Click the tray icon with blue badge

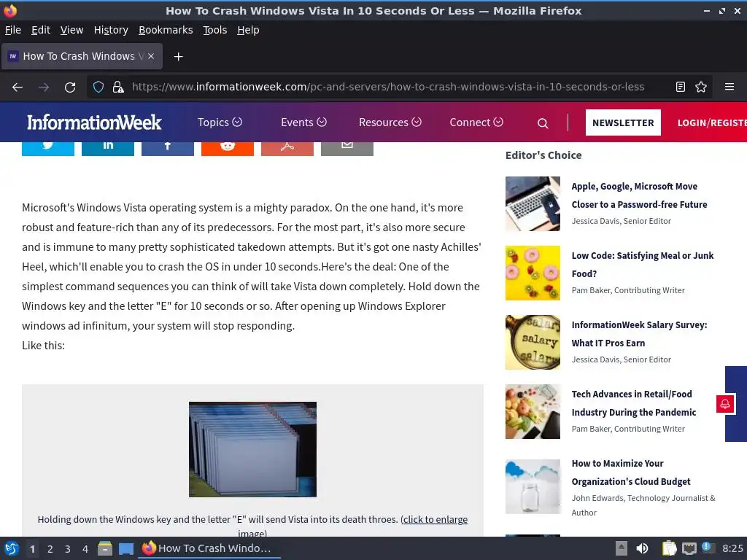[708, 548]
